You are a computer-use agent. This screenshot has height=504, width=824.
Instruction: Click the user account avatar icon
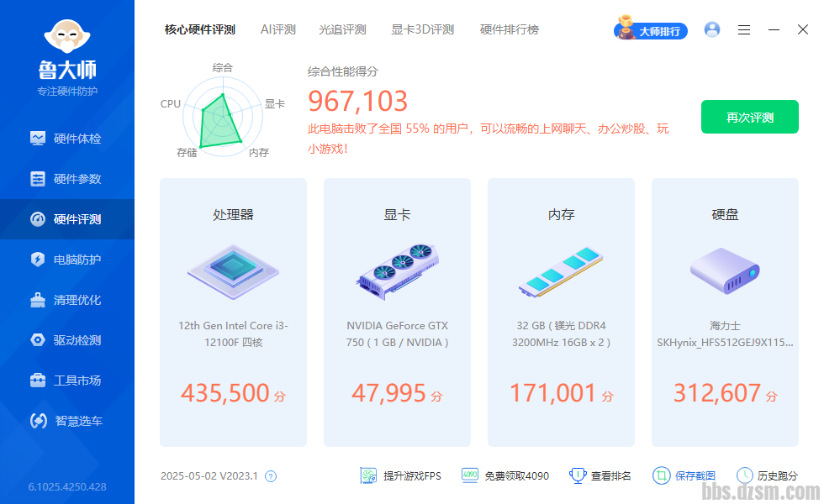click(x=712, y=30)
